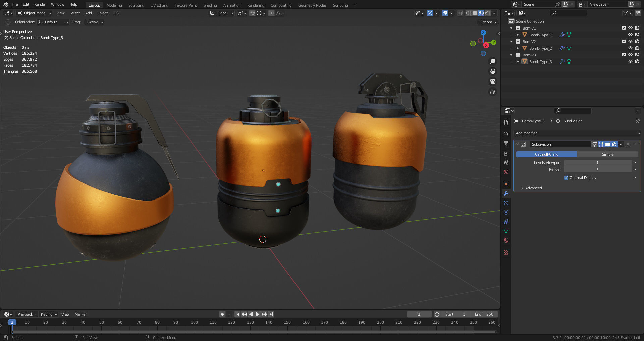Open the World properties tab
644x341 pixels.
[506, 172]
